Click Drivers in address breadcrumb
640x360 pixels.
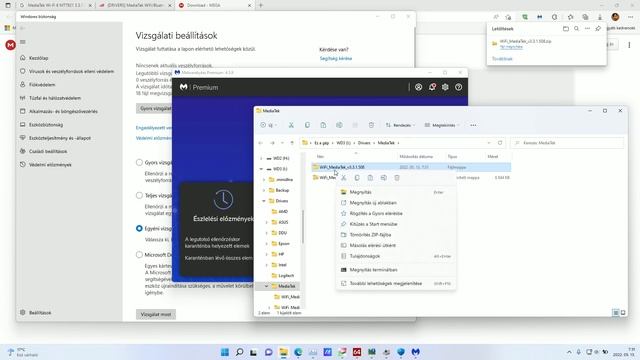click(364, 143)
